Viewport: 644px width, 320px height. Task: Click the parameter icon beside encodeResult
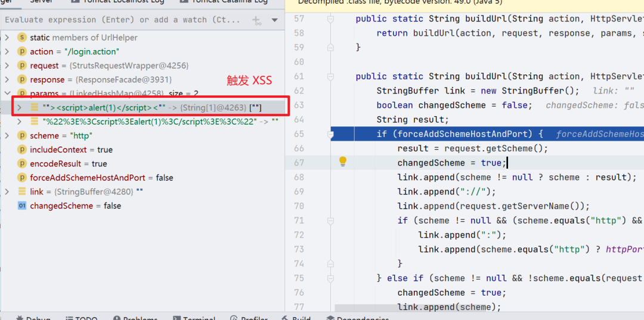click(x=22, y=164)
